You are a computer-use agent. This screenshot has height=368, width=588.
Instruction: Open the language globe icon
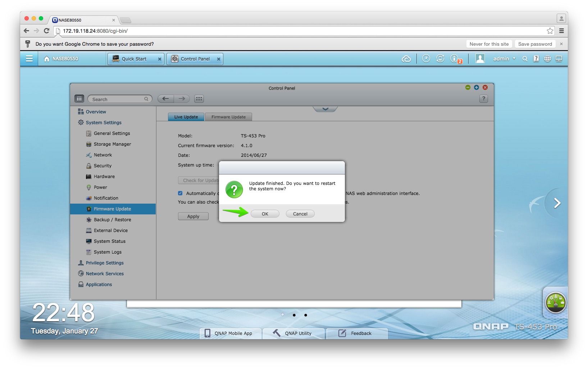pos(547,59)
